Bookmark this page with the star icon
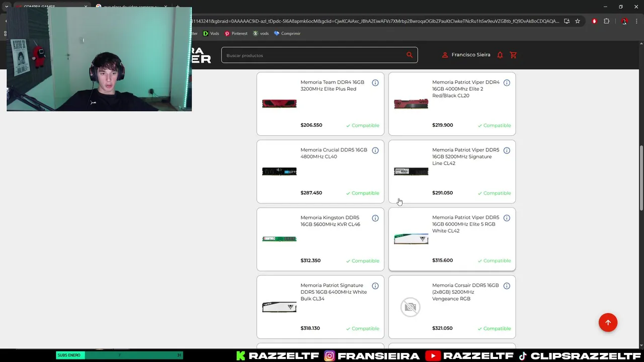 578,21
